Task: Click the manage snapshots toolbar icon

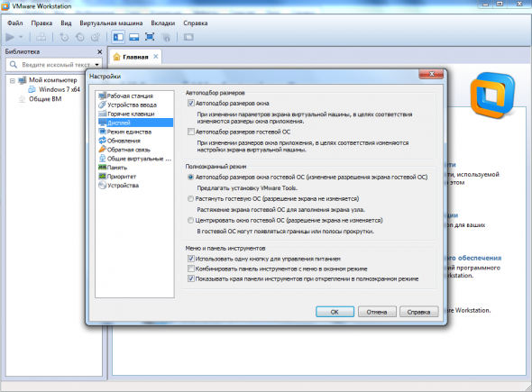Action: coord(96,37)
